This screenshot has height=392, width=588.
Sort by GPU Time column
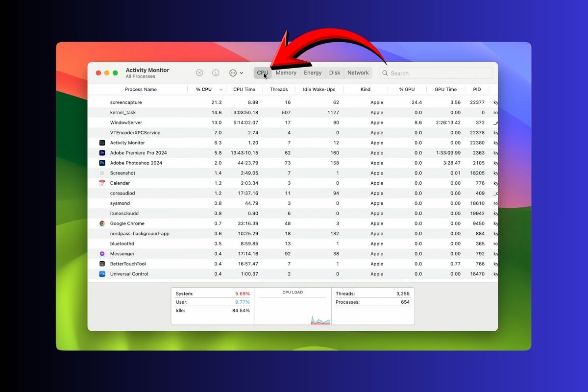[445, 89]
